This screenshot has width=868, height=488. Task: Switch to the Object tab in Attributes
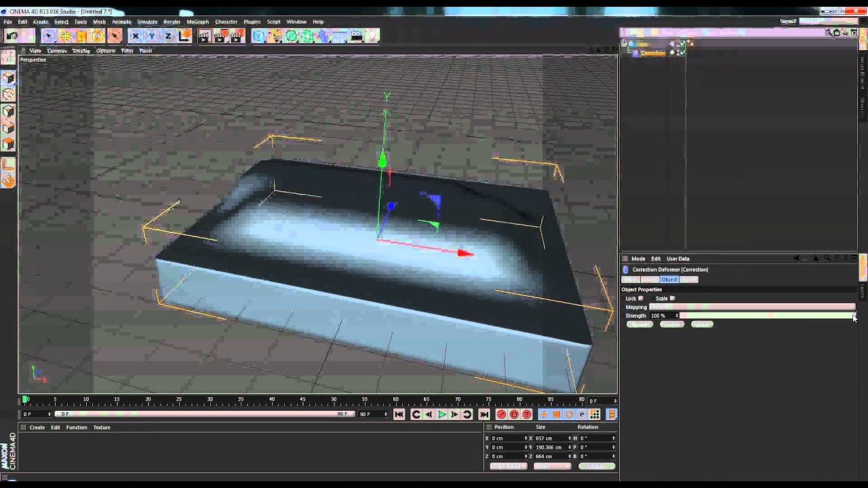click(x=669, y=279)
